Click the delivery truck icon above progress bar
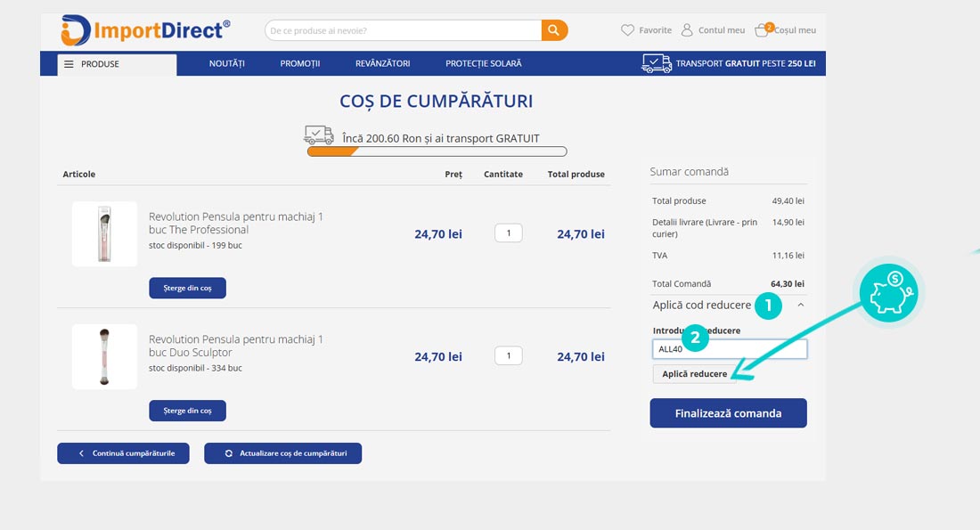This screenshot has width=980, height=530. click(319, 135)
